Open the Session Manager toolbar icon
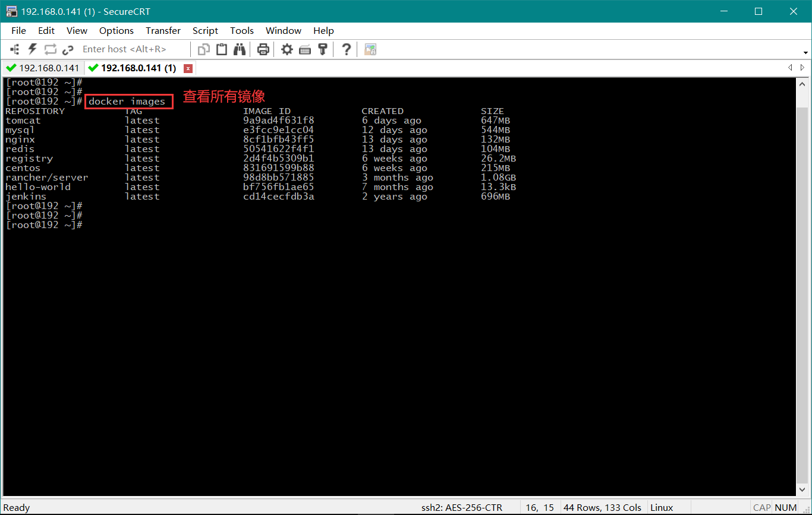 (15, 49)
